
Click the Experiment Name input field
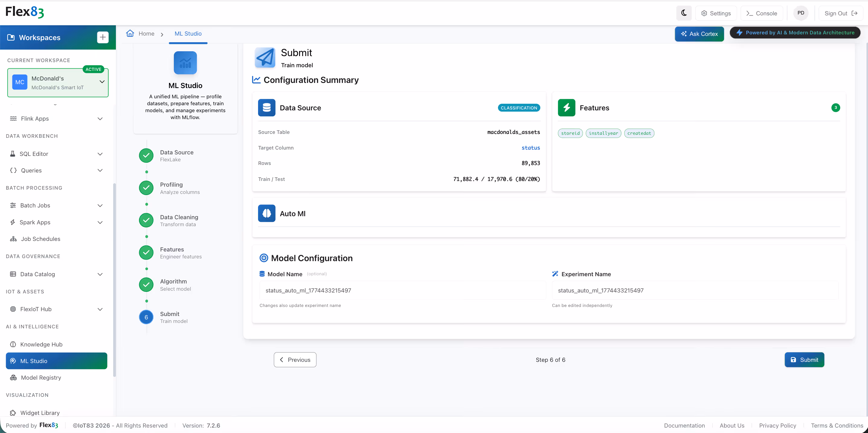695,290
